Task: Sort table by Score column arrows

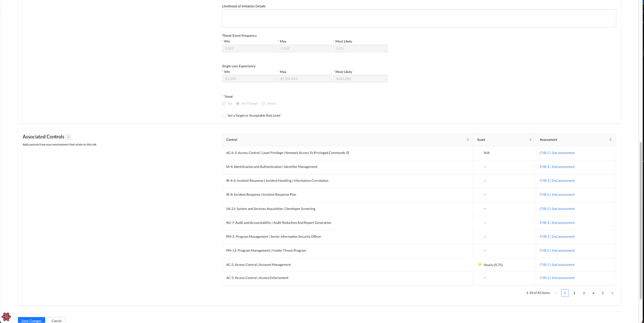Action: (x=530, y=140)
